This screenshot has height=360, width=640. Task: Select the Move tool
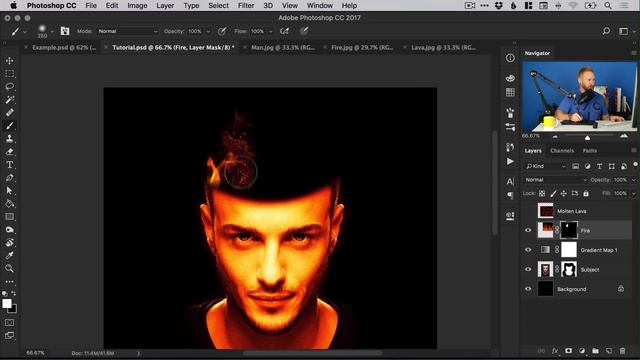click(9, 61)
